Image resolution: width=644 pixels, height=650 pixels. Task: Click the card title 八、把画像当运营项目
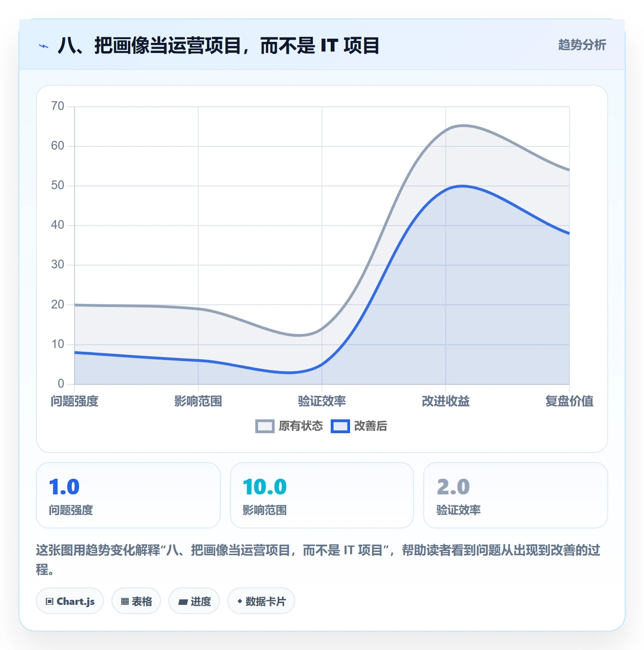tap(218, 46)
